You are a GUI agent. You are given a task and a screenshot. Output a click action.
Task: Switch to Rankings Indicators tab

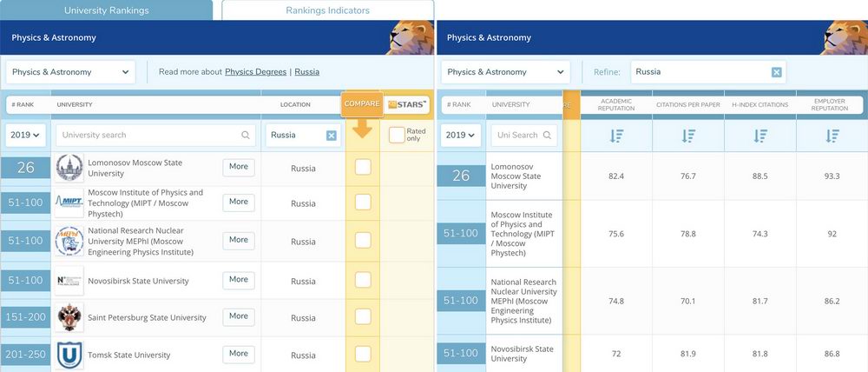[328, 10]
